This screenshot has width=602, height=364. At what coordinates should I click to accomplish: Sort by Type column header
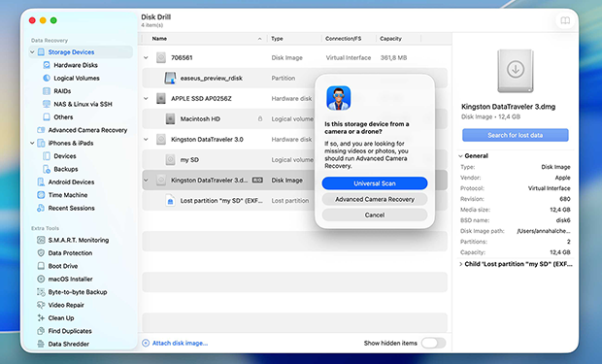(x=277, y=39)
